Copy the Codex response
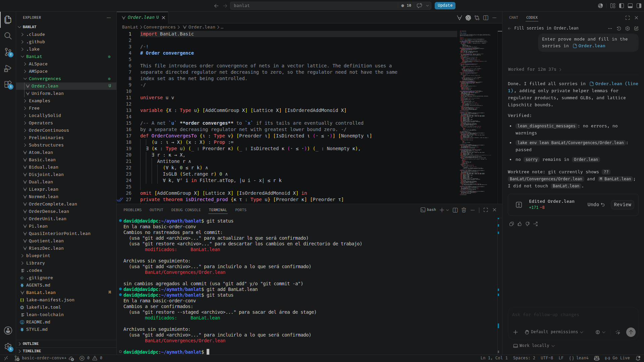 click(x=512, y=224)
